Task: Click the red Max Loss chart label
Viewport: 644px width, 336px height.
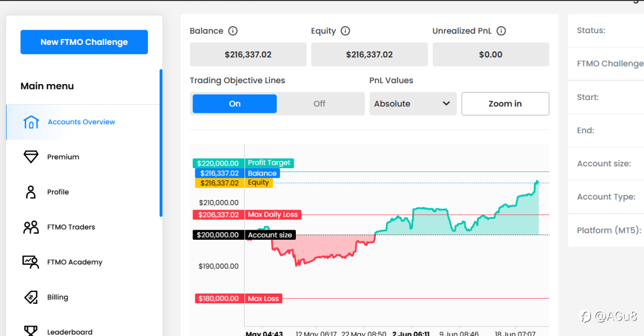Action: click(x=263, y=299)
